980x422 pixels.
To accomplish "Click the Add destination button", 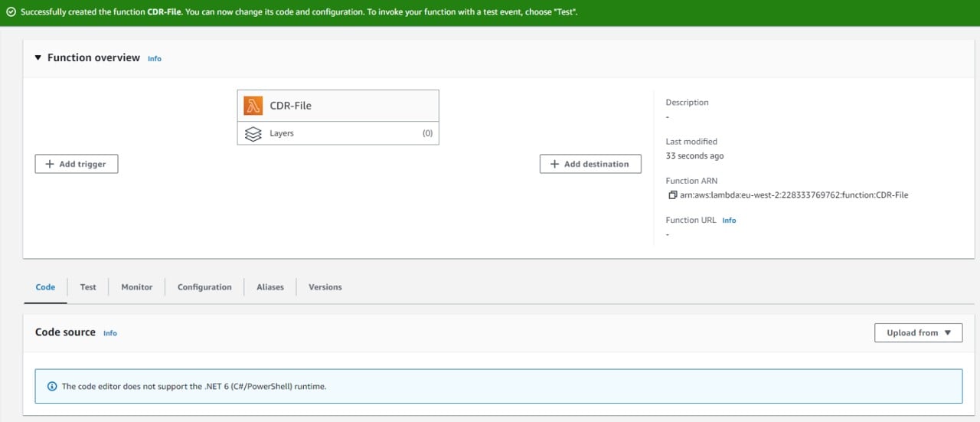I will (x=590, y=164).
